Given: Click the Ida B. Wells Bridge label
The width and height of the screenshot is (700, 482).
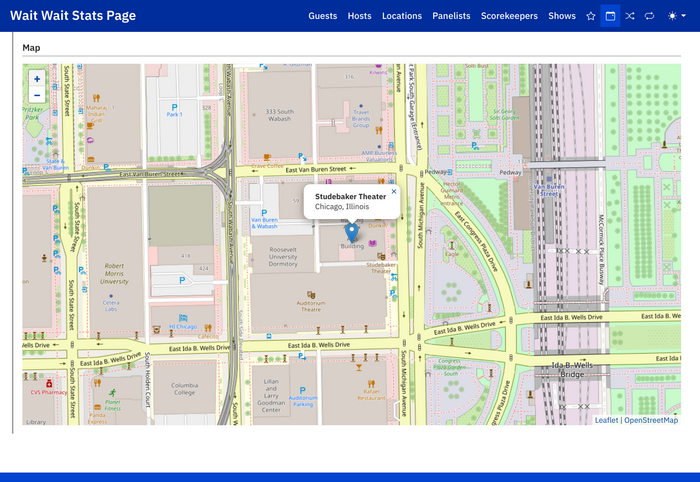Looking at the screenshot, I should click(572, 370).
